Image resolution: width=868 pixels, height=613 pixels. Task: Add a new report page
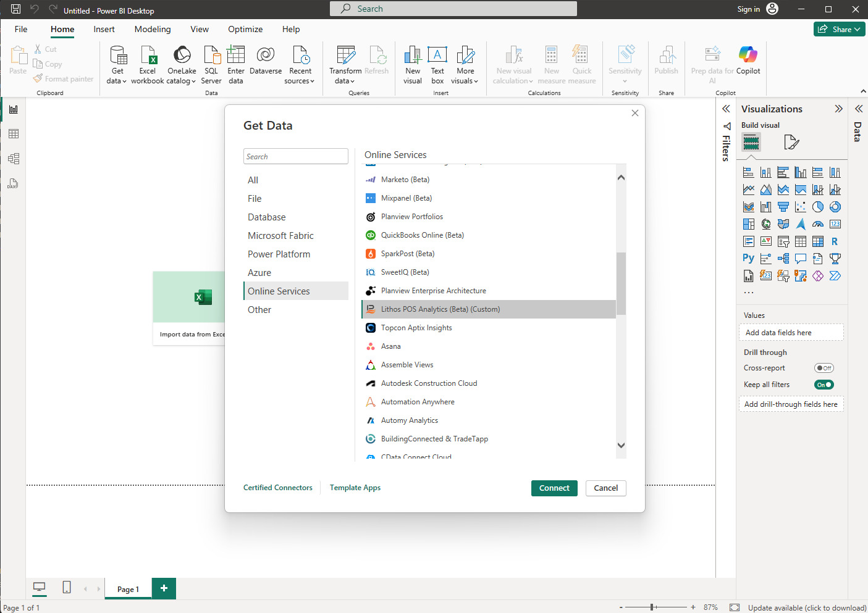tap(164, 588)
